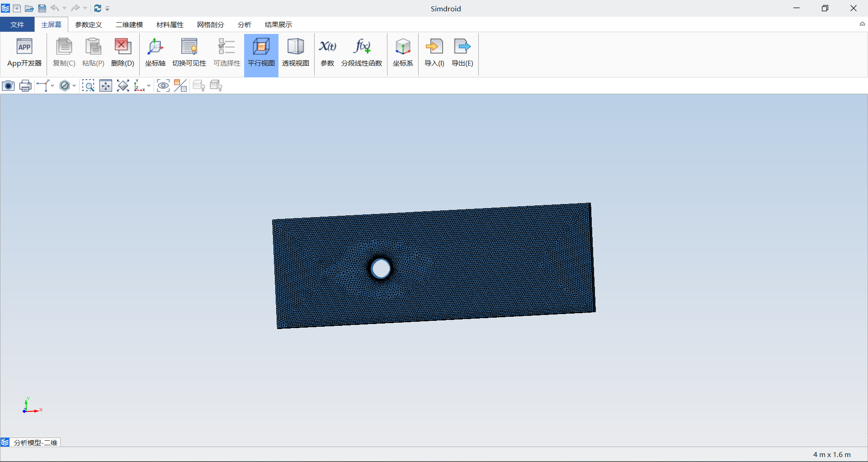Collapse the ribbon with the chevron
The image size is (868, 462).
point(862,24)
